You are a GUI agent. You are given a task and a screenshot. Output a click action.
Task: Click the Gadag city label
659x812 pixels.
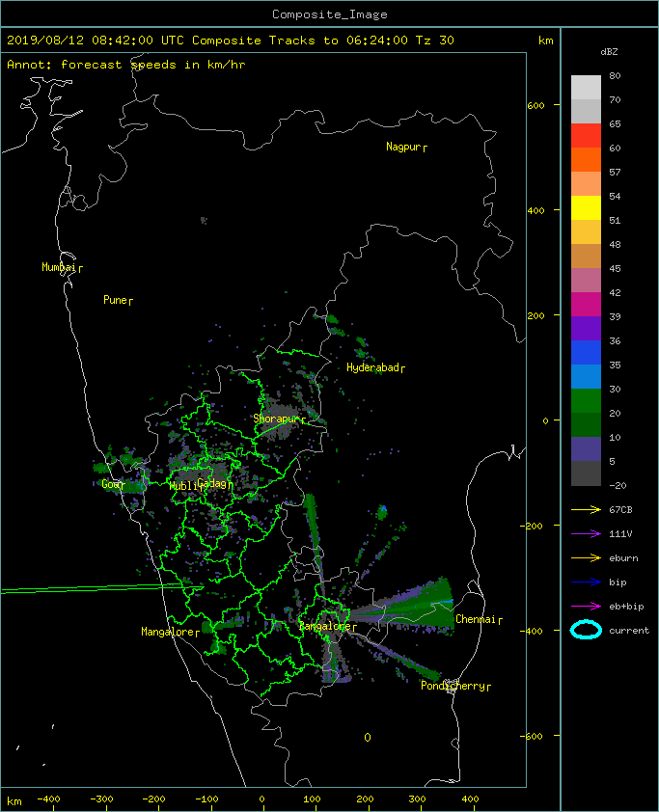tap(212, 484)
